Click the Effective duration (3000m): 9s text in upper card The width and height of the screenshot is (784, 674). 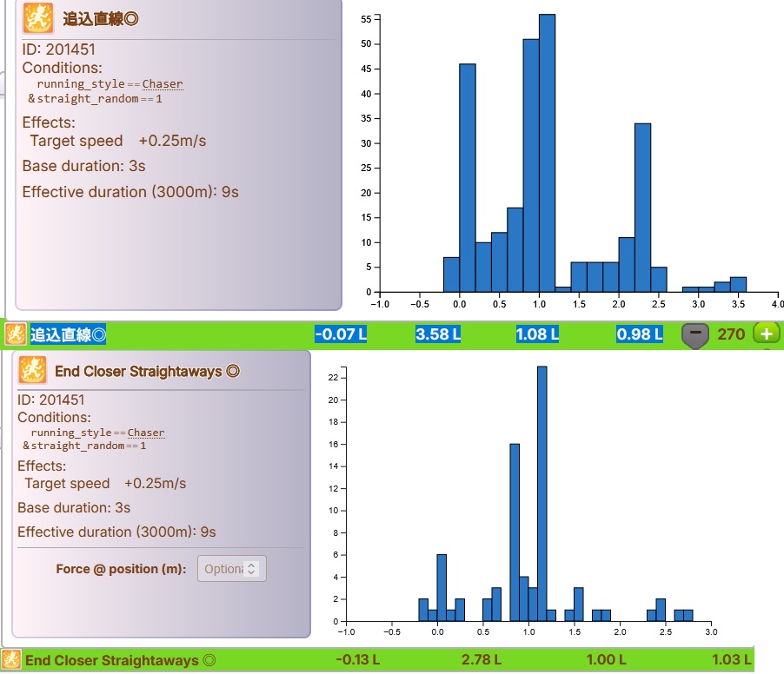pyautogui.click(x=130, y=192)
